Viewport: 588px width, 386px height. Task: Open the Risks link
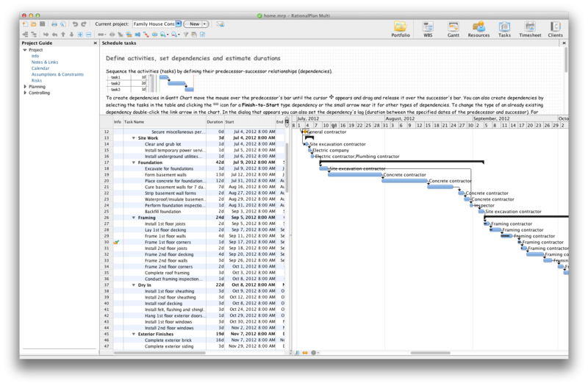[37, 81]
